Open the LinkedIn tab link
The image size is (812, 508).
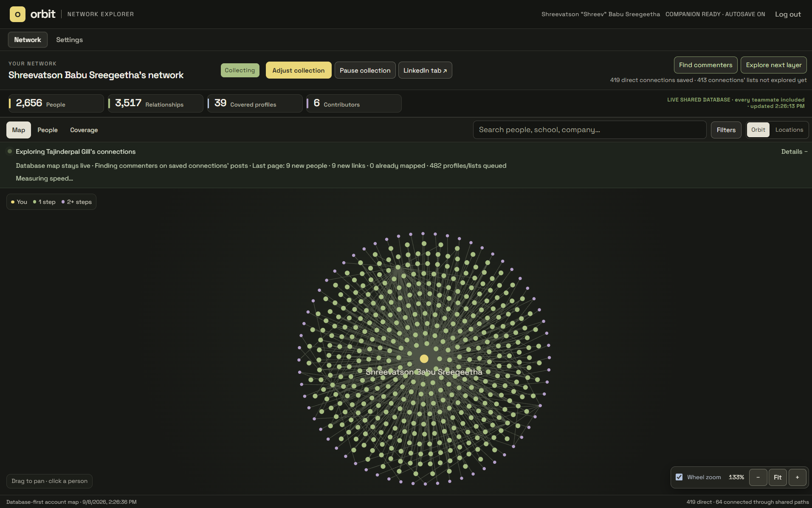click(425, 70)
